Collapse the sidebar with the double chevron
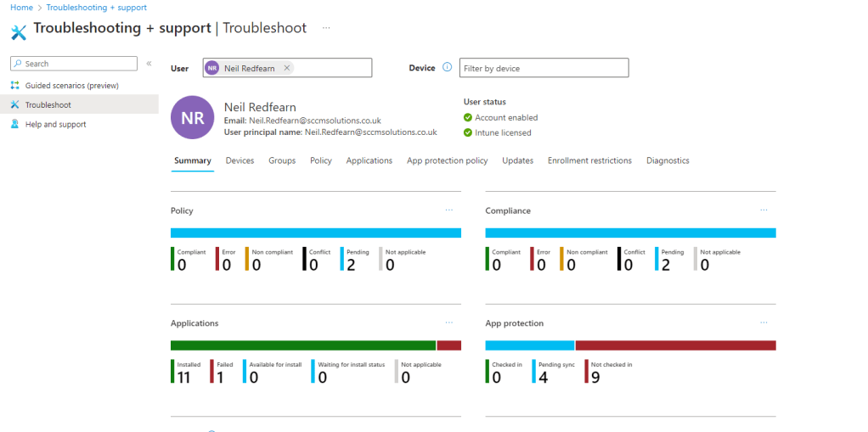 point(149,64)
